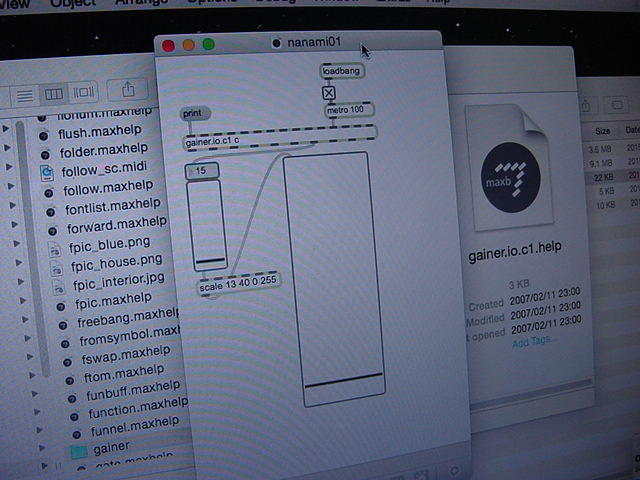The image size is (640, 480).
Task: Expand the arrow level with fpic_interior.jpg row
Action: [x=21, y=282]
